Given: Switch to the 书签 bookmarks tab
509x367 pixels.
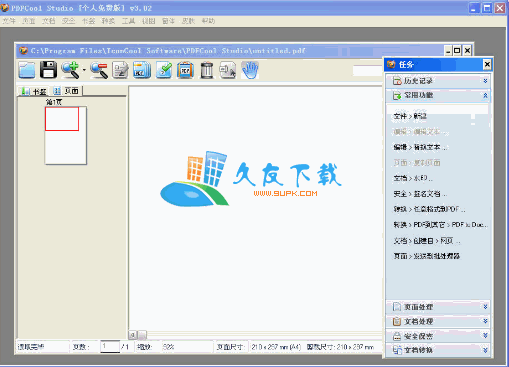Looking at the screenshot, I should tap(34, 91).
